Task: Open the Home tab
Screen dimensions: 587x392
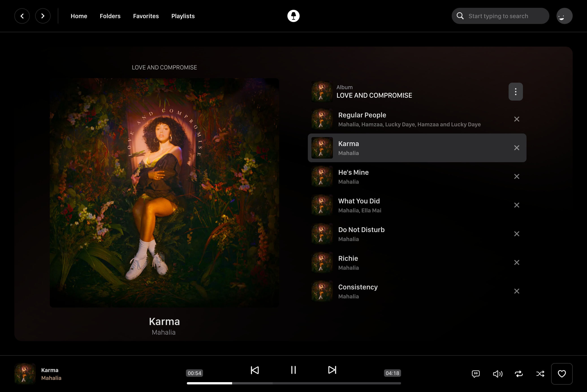Action: click(79, 16)
